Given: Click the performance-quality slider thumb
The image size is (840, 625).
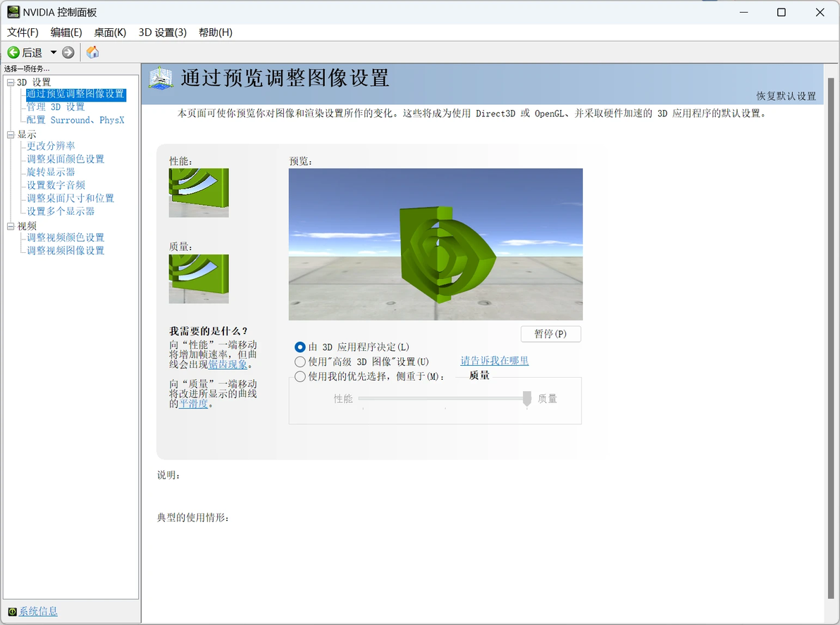Looking at the screenshot, I should pos(527,398).
